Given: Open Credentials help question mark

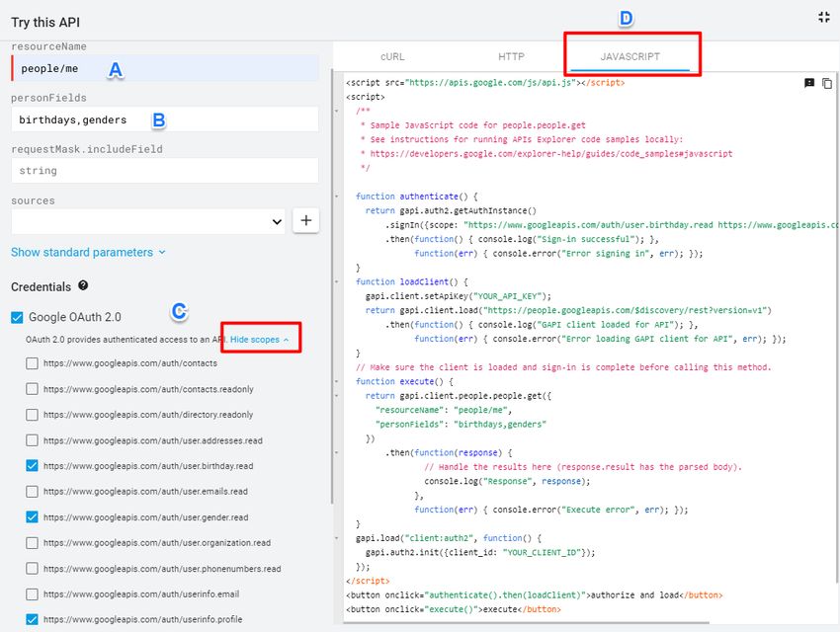Looking at the screenshot, I should point(83,285).
